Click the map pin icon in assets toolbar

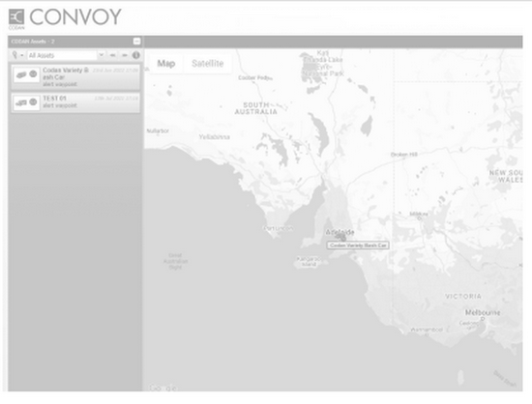coord(15,55)
